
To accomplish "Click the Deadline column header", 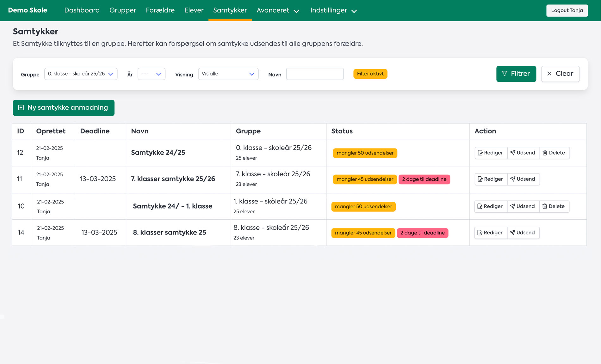I will click(95, 131).
